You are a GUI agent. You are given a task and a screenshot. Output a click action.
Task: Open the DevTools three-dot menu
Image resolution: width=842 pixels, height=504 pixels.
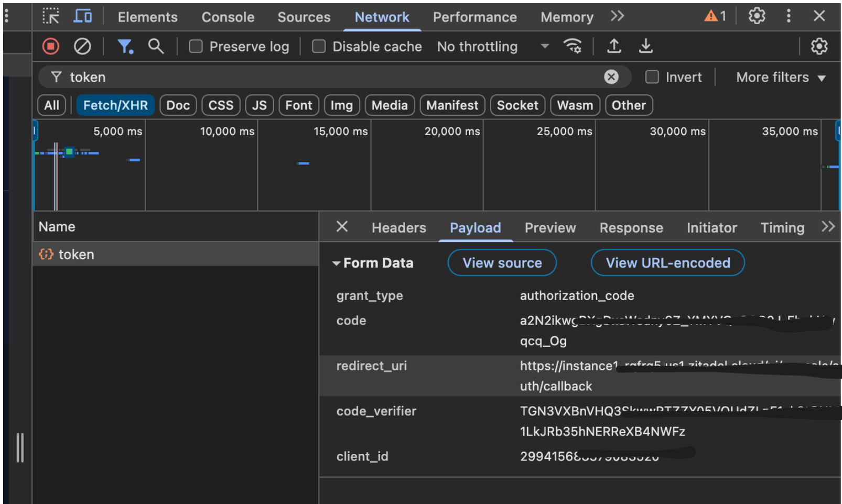coord(789,16)
